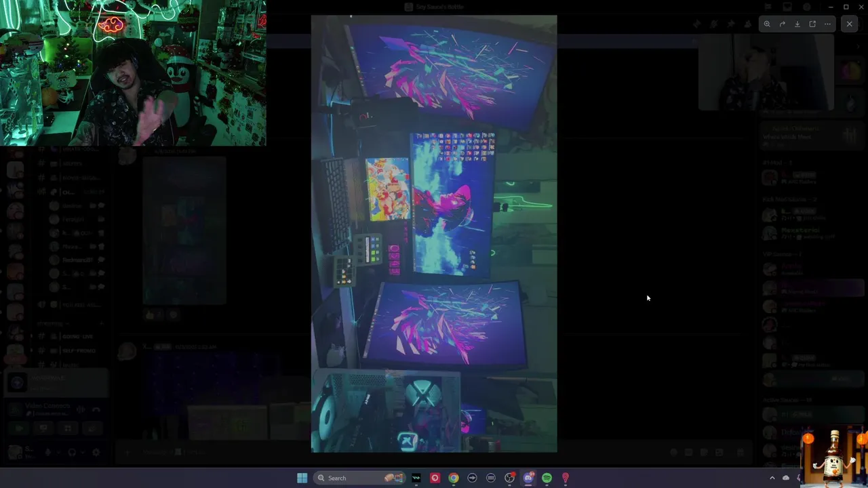Image resolution: width=868 pixels, height=488 pixels.
Task: Open the Windows Start menu
Action: pyautogui.click(x=302, y=478)
